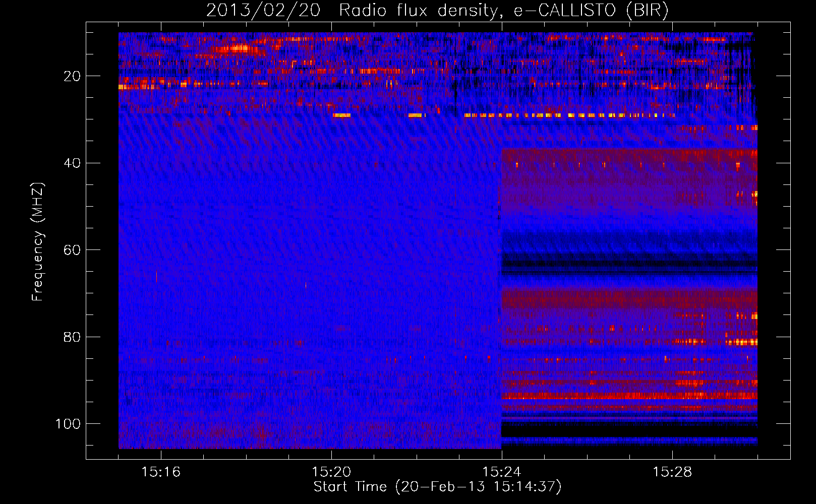
Task: Click the plot title "Radio flux density, e-CALLISTO (BIR)"
Action: [503, 10]
